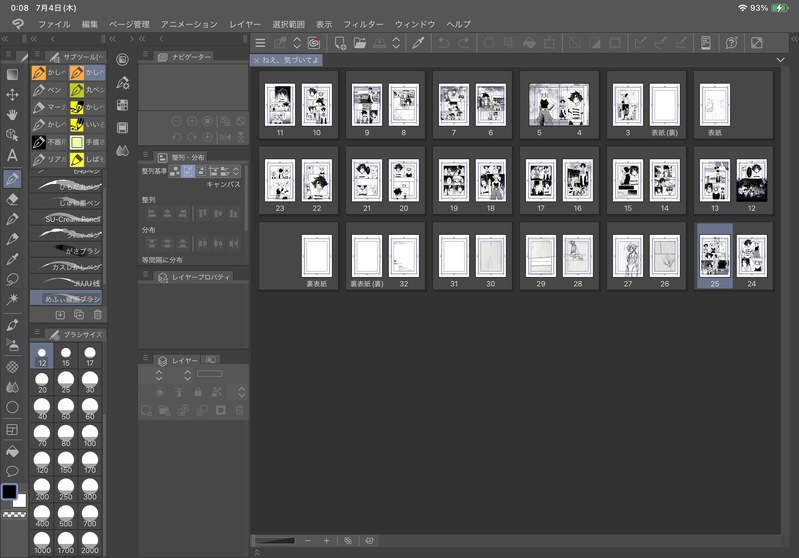Delete sub tool with the trash icon
The width and height of the screenshot is (799, 558).
click(x=98, y=315)
